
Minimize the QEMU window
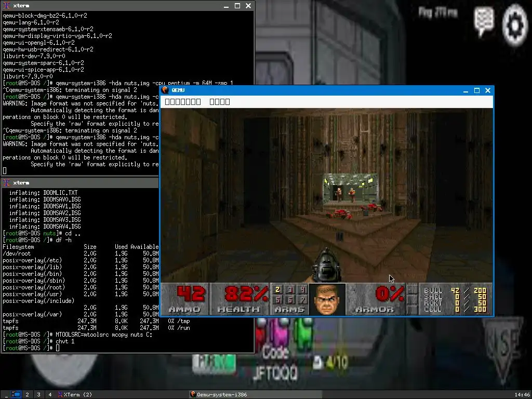[x=465, y=90]
